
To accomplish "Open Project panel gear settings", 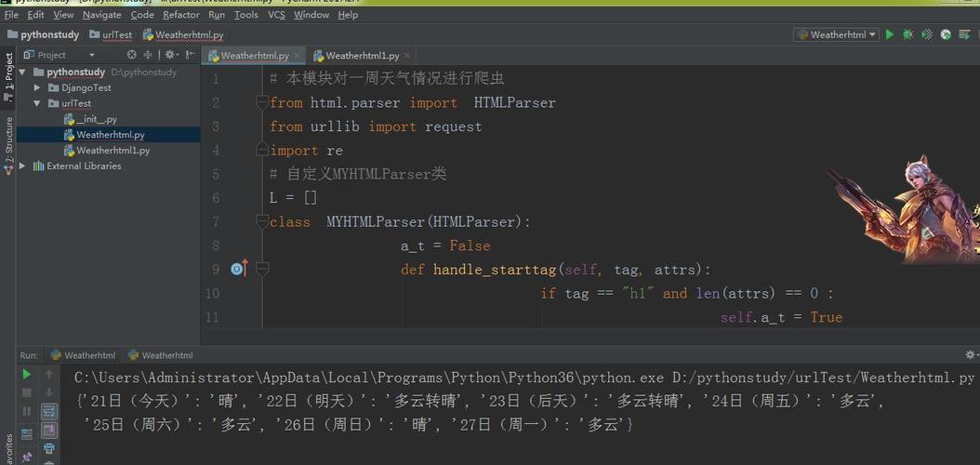I will [170, 55].
